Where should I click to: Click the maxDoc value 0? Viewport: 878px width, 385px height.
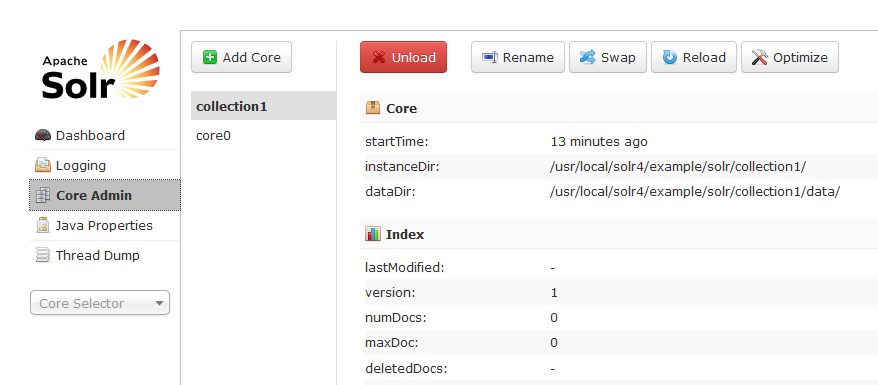point(554,342)
